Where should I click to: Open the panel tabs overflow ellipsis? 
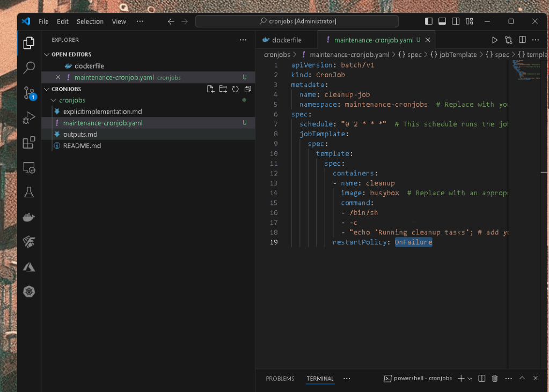[x=347, y=379]
